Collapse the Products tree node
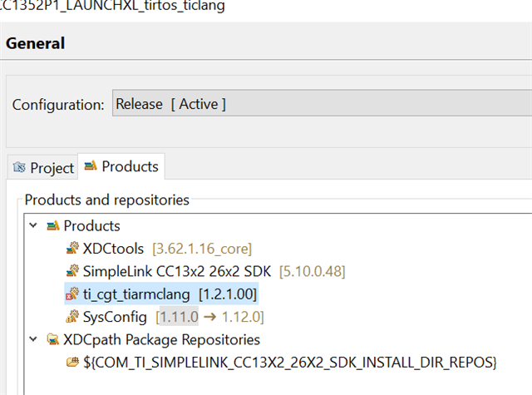532x395 pixels. (x=32, y=226)
